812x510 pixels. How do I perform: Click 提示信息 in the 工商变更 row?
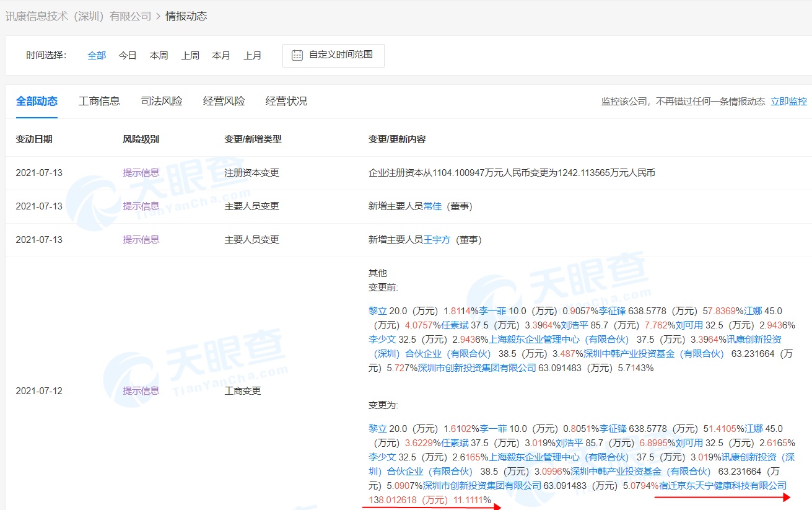(141, 391)
